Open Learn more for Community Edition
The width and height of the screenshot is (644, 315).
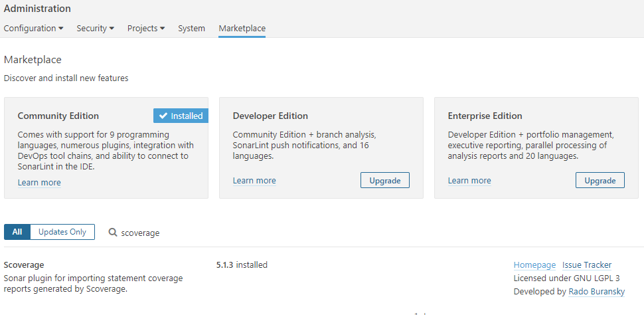coord(39,183)
